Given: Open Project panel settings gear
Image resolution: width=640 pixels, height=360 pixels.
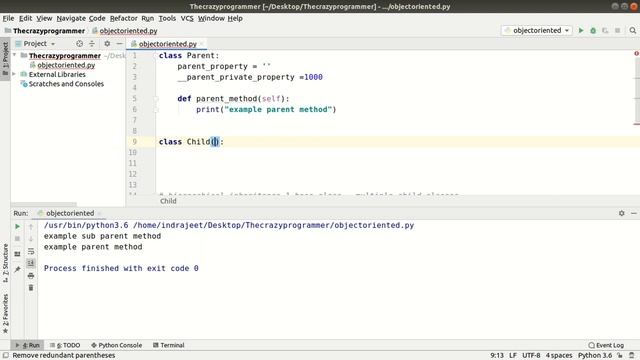Looking at the screenshot, I should (107, 43).
